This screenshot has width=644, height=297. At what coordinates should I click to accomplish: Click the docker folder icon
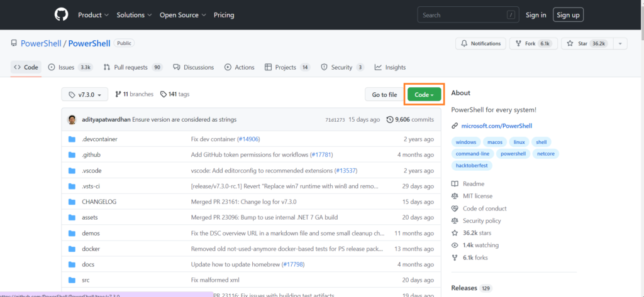tap(72, 249)
